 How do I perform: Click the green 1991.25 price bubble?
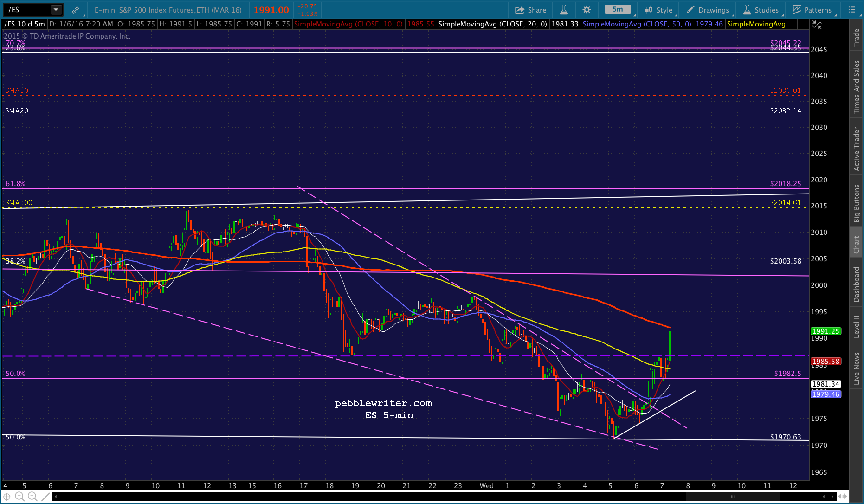[826, 331]
